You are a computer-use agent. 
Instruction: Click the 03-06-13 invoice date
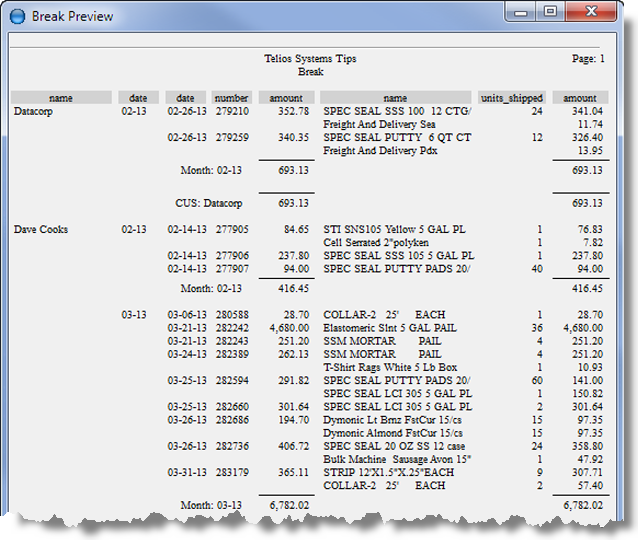(x=186, y=315)
